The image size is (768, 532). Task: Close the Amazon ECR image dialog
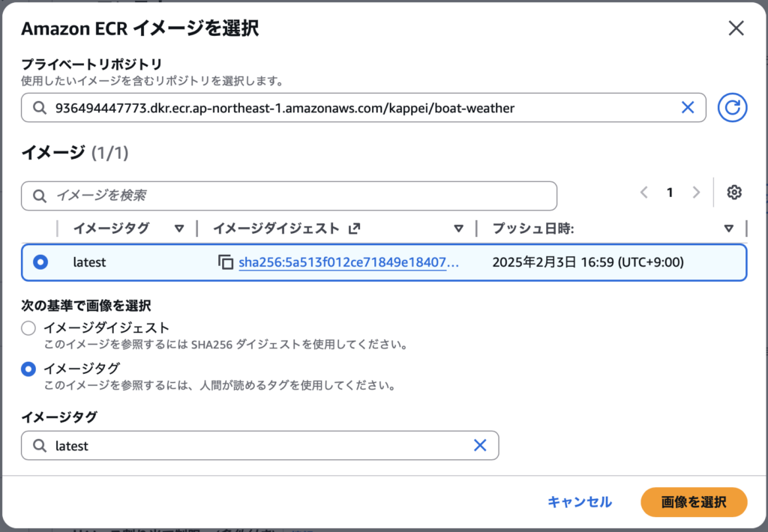[736, 28]
